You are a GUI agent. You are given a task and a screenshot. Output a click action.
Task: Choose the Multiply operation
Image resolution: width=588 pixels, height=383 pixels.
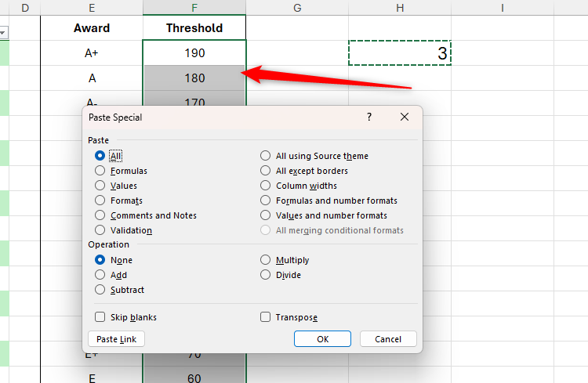[x=266, y=260]
